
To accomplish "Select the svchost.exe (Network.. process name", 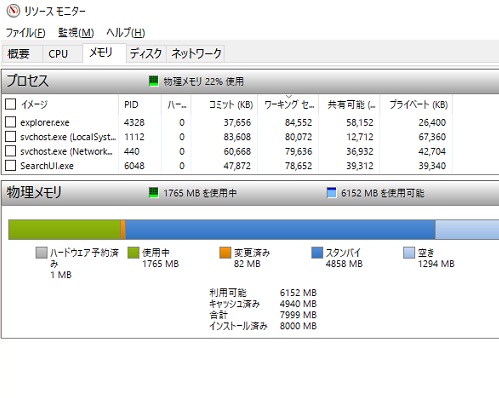I will tap(66, 152).
